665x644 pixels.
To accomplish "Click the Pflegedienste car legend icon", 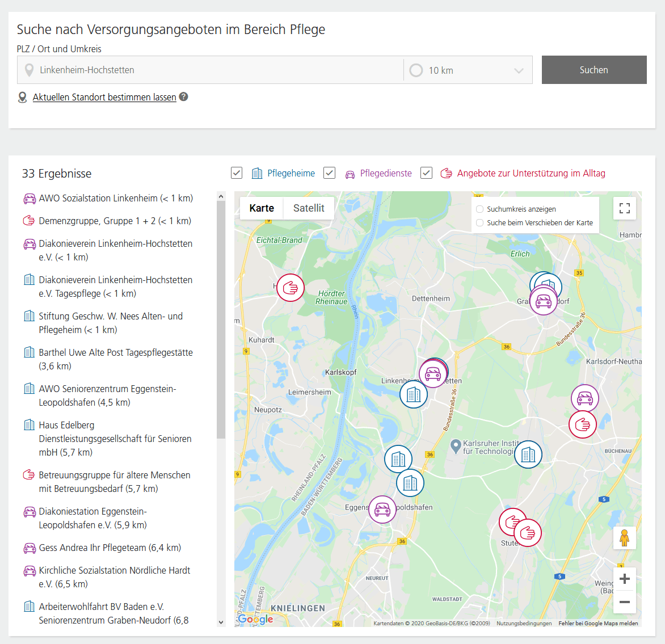I will [350, 174].
